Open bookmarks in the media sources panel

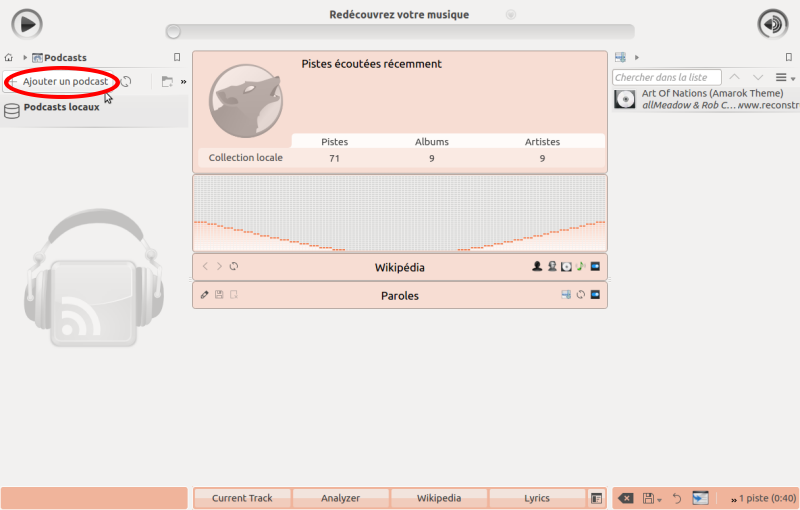pyautogui.click(x=177, y=57)
